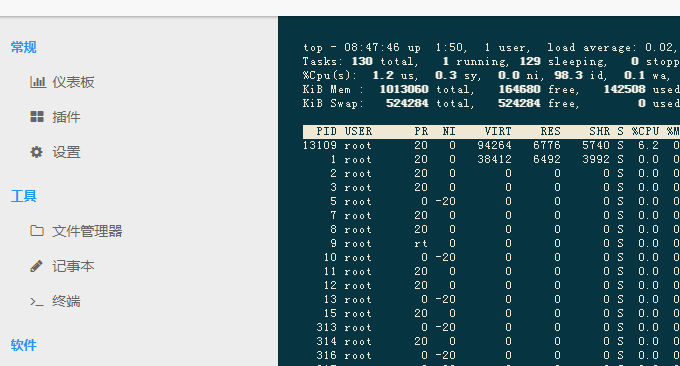
Task: Click the USER column header
Action: [358, 131]
